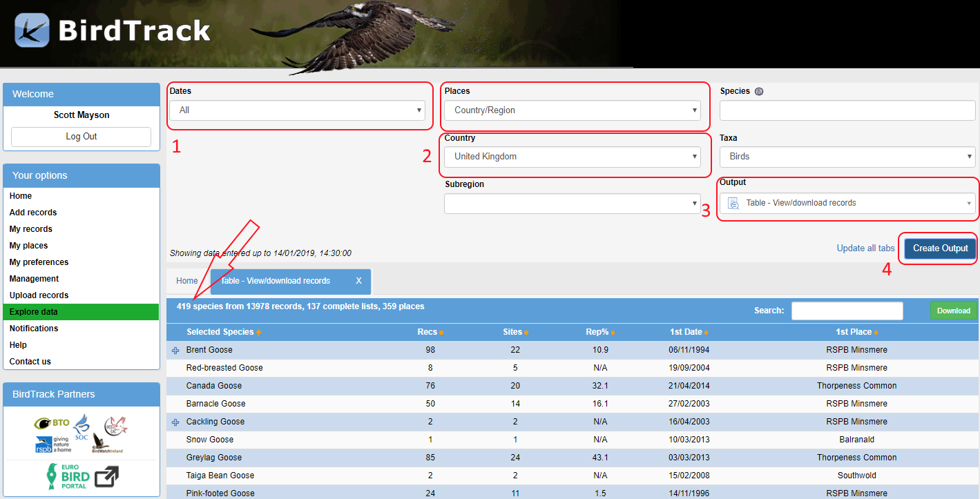Image resolution: width=980 pixels, height=499 pixels.
Task: Click the BirdTrack swallow logo icon
Action: pos(32,30)
